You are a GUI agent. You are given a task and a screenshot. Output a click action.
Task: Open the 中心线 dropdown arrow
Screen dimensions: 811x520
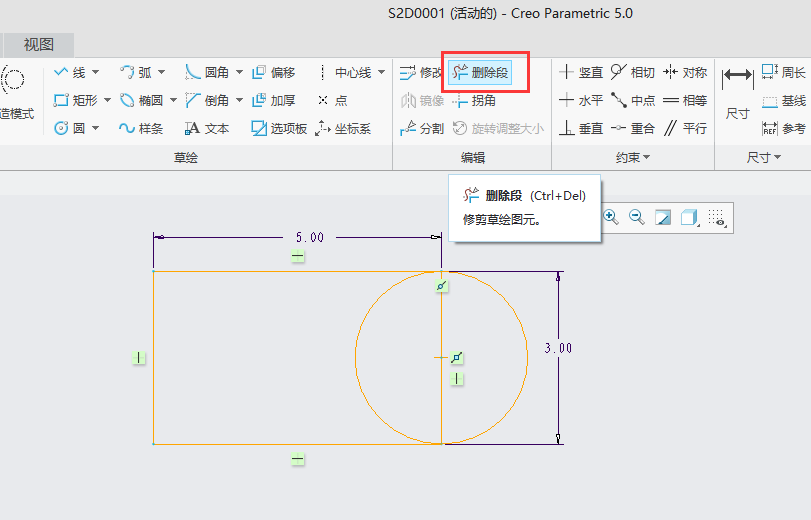(x=381, y=72)
